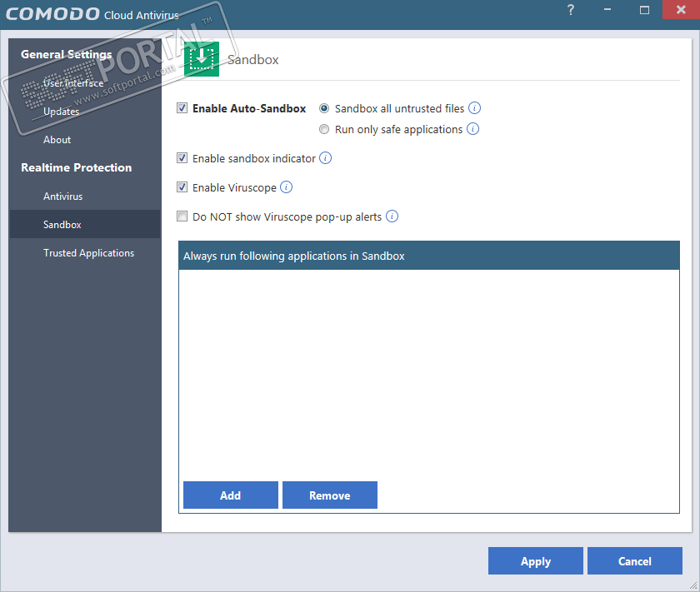Viewport: 700px width, 592px height.
Task: Open Trusted Applications page
Action: coord(89,253)
